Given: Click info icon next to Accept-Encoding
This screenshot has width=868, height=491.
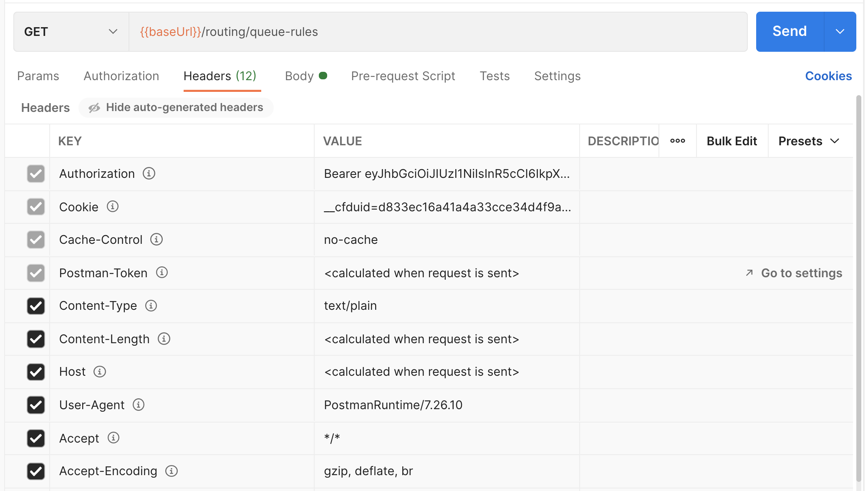Looking at the screenshot, I should tap(172, 471).
